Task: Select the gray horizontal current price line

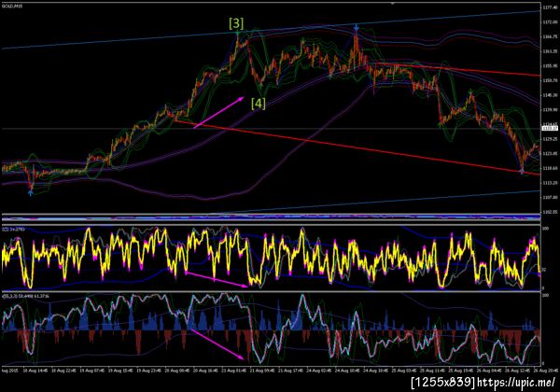Action: (271, 128)
